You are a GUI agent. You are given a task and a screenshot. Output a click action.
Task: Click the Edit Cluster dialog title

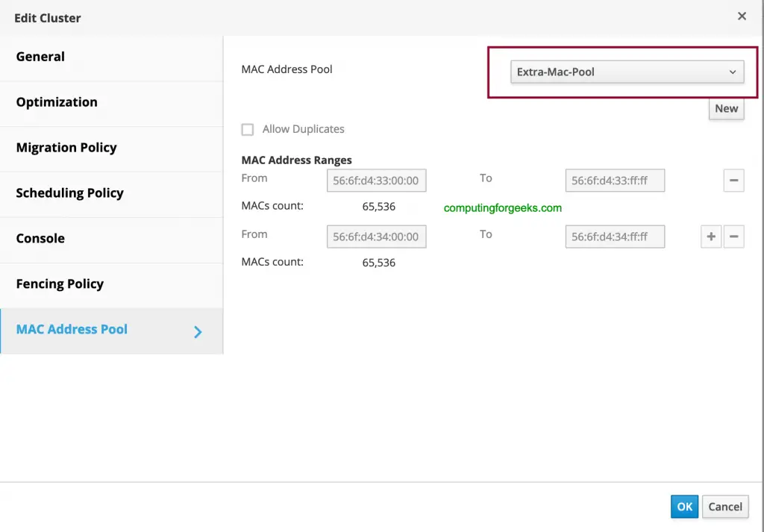47,18
